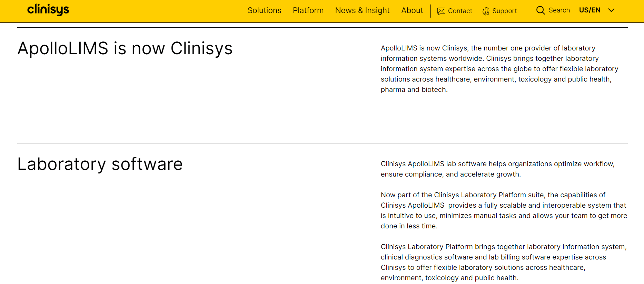Click the paragraph ending 'pharma and biotech.'

point(499,69)
